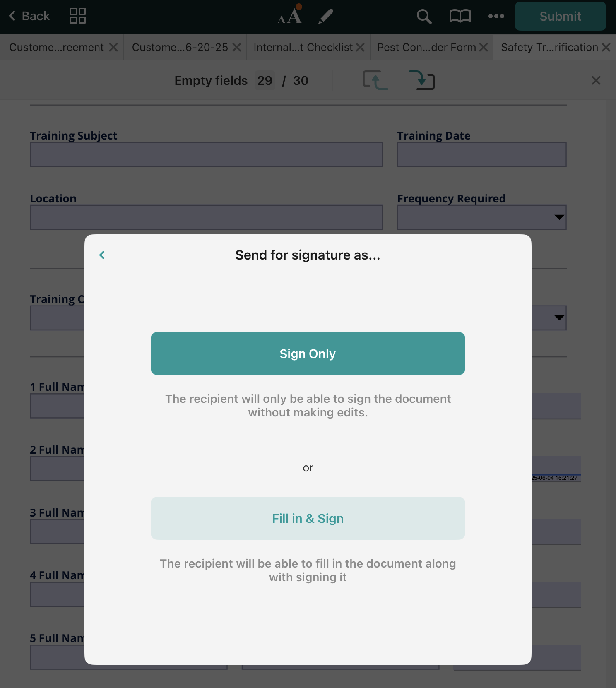Jump to the next empty field
The height and width of the screenshot is (688, 616).
pos(422,80)
